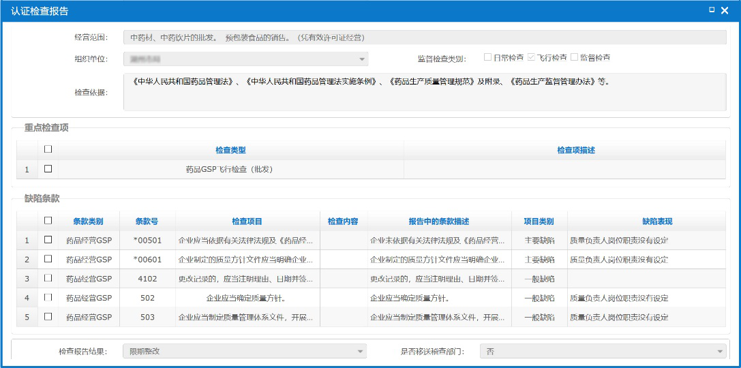Select 条款号 cell 502
Viewport: 741px width, 368px height.
147,298
